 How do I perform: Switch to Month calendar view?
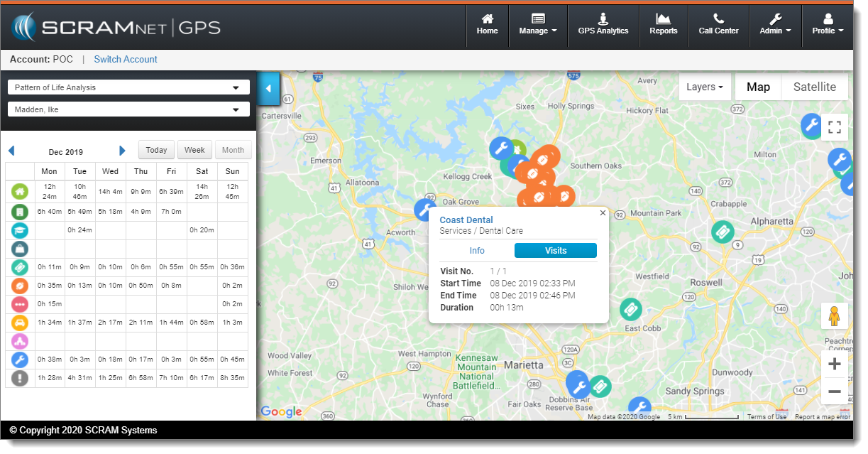[233, 150]
